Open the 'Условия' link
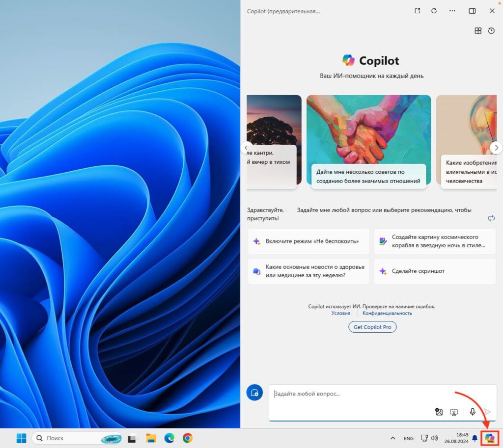 click(x=341, y=313)
